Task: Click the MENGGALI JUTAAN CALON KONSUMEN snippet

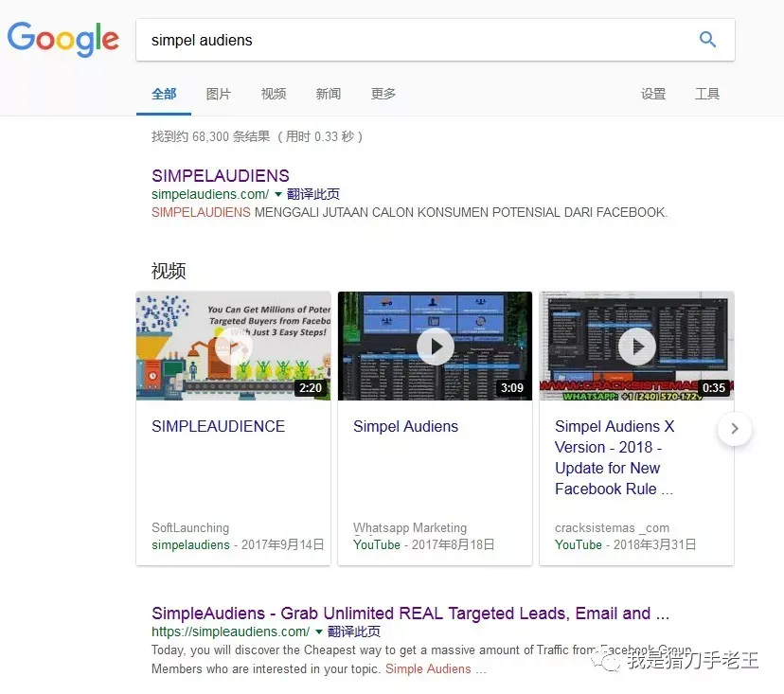Action: pyautogui.click(x=409, y=212)
